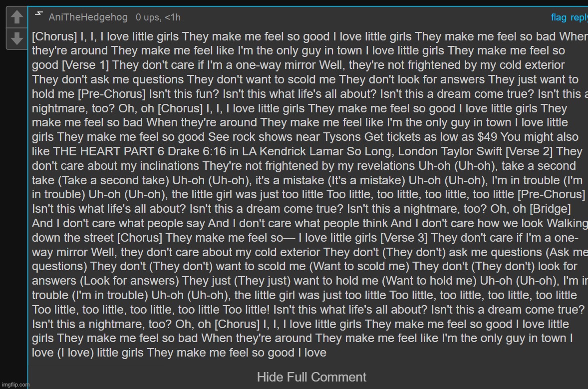588x389 pixels.
Task: Click the '0 ups, <1h' comment stats
Action: coord(158,17)
